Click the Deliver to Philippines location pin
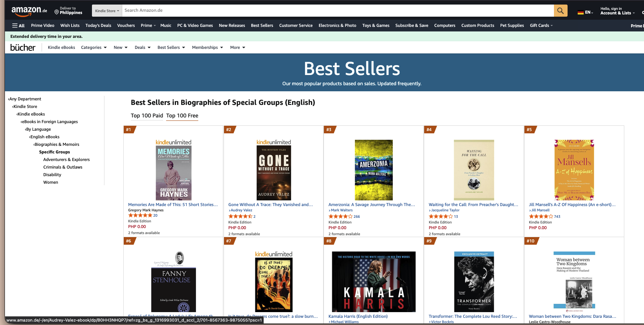 coord(57,12)
